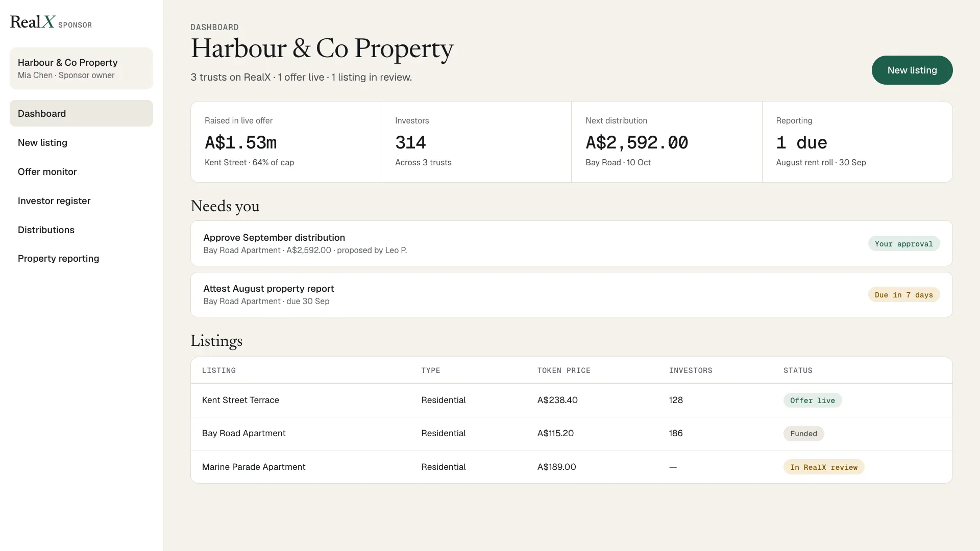Click the LISTING column header

[x=218, y=370]
